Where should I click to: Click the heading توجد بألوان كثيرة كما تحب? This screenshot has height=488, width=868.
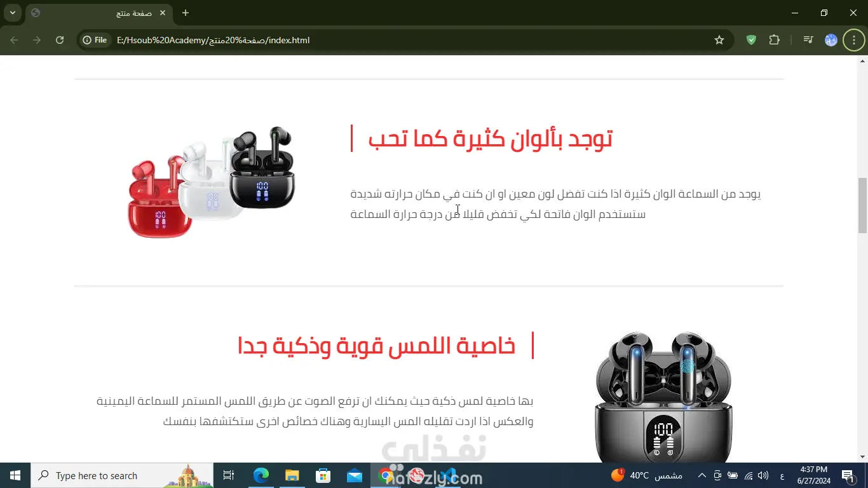[490, 139]
